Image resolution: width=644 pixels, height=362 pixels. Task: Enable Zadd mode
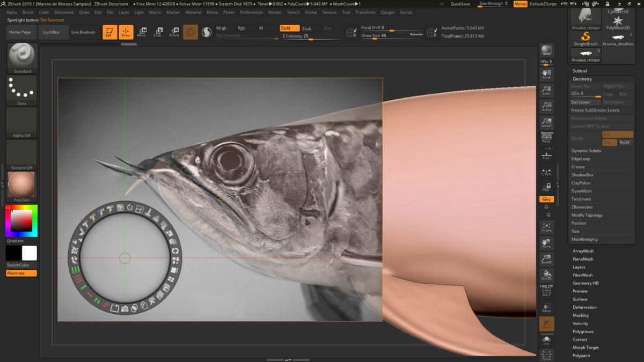click(x=289, y=28)
